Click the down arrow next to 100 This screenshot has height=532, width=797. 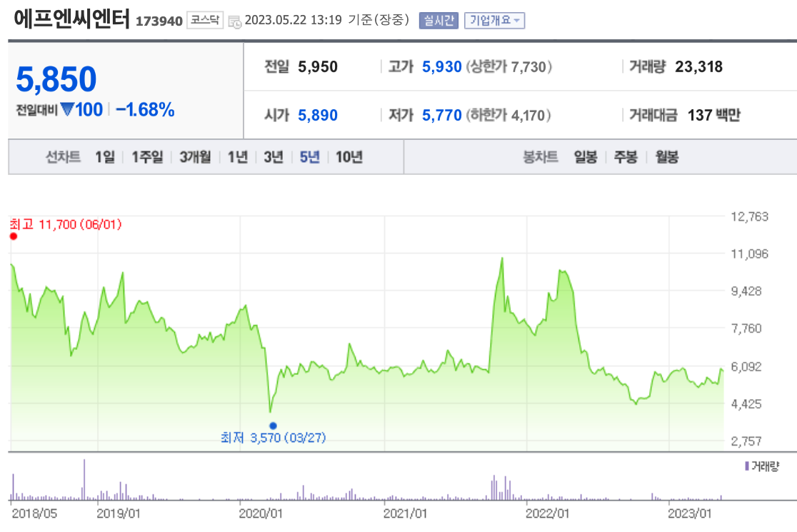coord(67,109)
